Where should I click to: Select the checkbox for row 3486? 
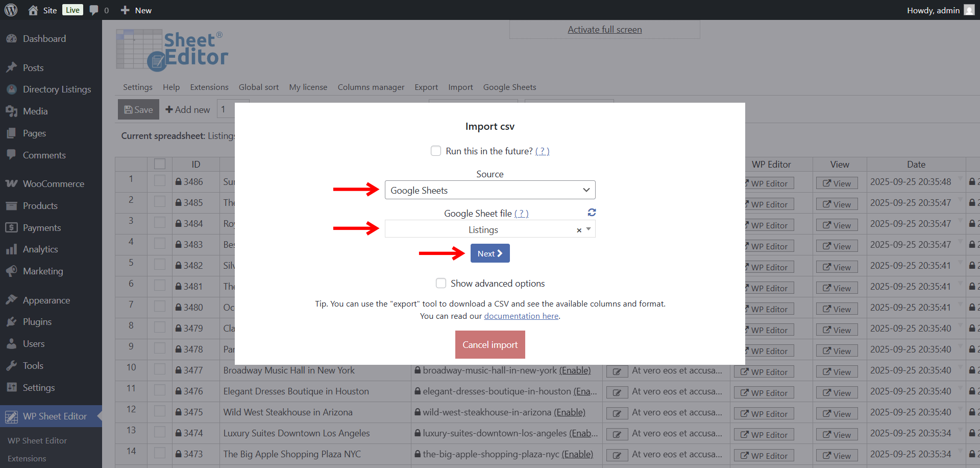coord(160,181)
